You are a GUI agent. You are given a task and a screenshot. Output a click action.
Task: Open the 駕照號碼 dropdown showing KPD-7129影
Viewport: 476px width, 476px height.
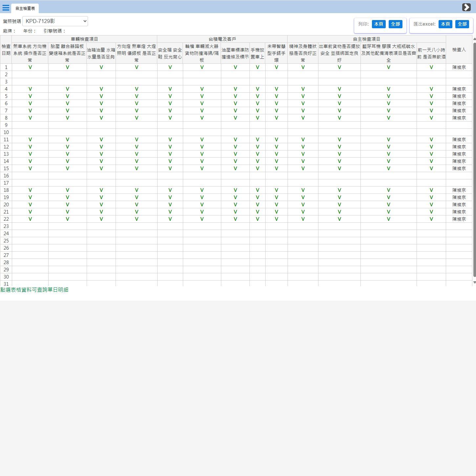[x=55, y=21]
